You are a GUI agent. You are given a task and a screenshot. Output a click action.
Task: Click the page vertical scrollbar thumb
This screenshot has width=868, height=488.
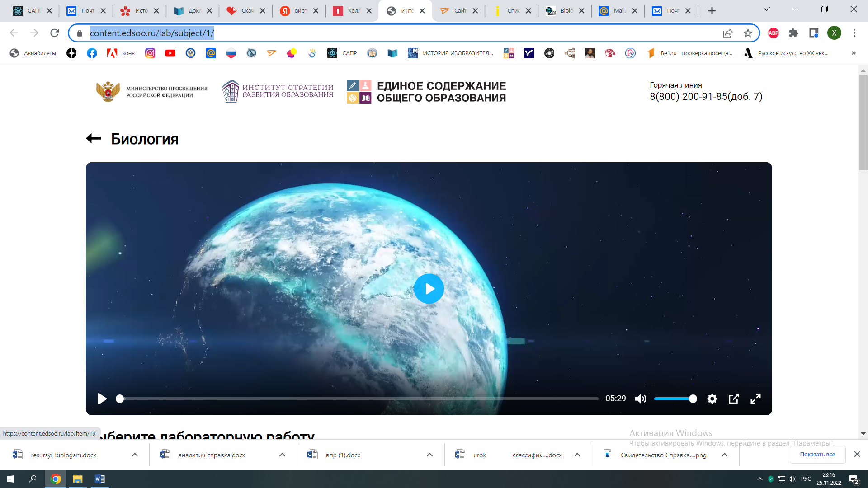(863, 122)
